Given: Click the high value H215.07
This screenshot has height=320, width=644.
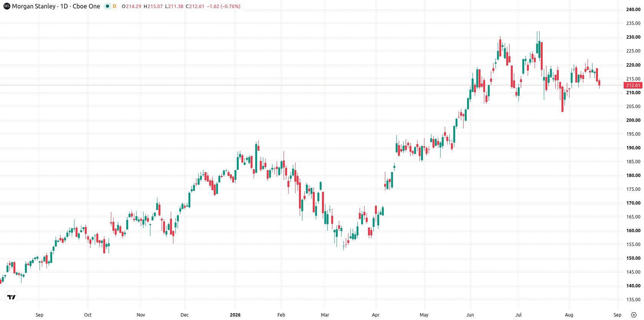Looking at the screenshot, I should (x=153, y=7).
